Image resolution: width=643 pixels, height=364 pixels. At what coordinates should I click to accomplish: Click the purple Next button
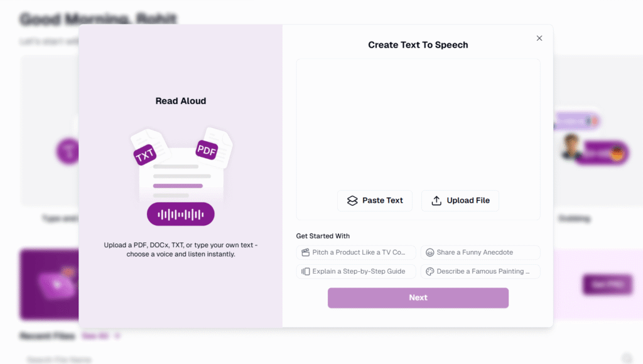point(418,297)
